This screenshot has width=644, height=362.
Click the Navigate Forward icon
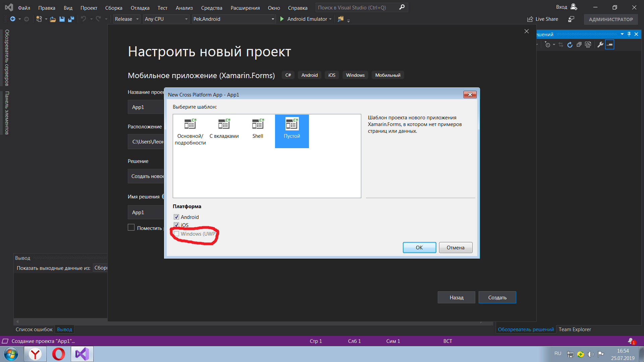26,19
